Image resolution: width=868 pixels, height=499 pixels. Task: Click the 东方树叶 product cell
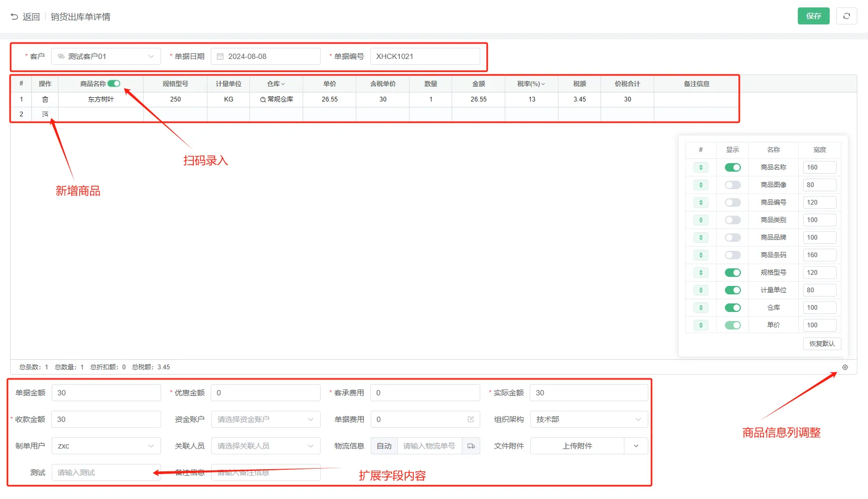tap(101, 99)
